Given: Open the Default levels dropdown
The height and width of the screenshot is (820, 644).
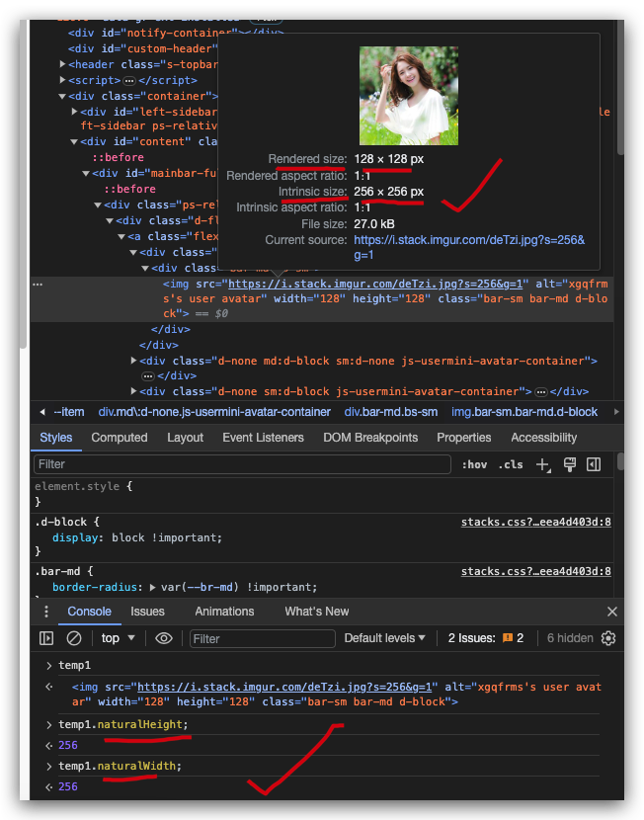Looking at the screenshot, I should pyautogui.click(x=385, y=638).
